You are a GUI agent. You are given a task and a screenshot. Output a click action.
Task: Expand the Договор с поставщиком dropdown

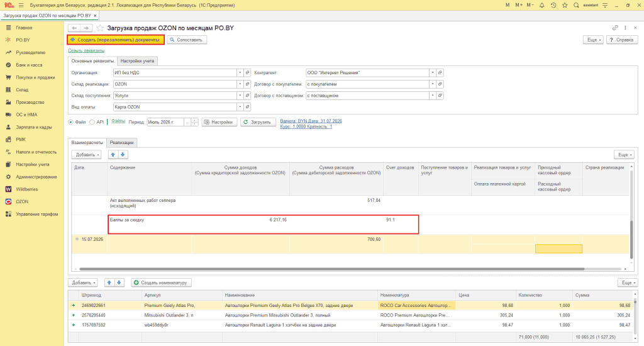pos(433,96)
